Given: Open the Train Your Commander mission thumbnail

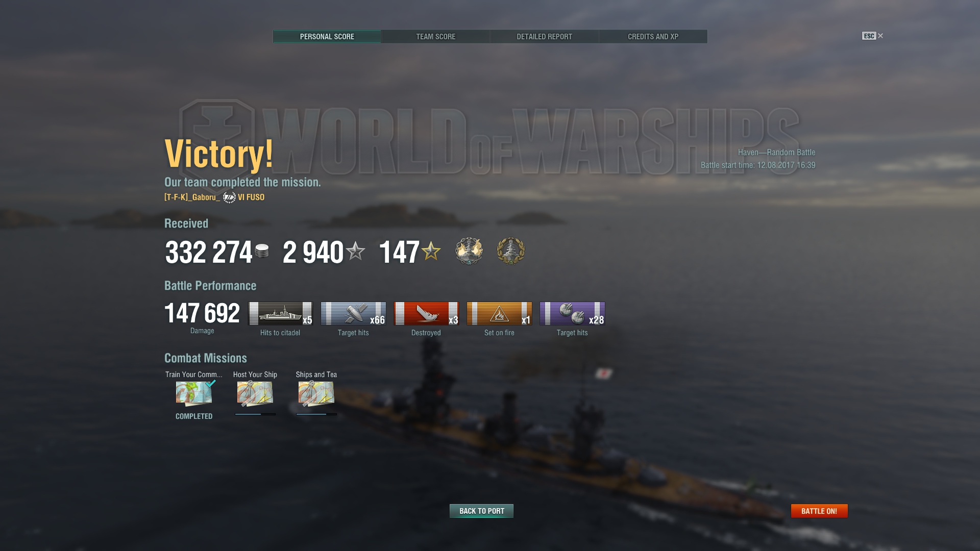Looking at the screenshot, I should pyautogui.click(x=194, y=393).
